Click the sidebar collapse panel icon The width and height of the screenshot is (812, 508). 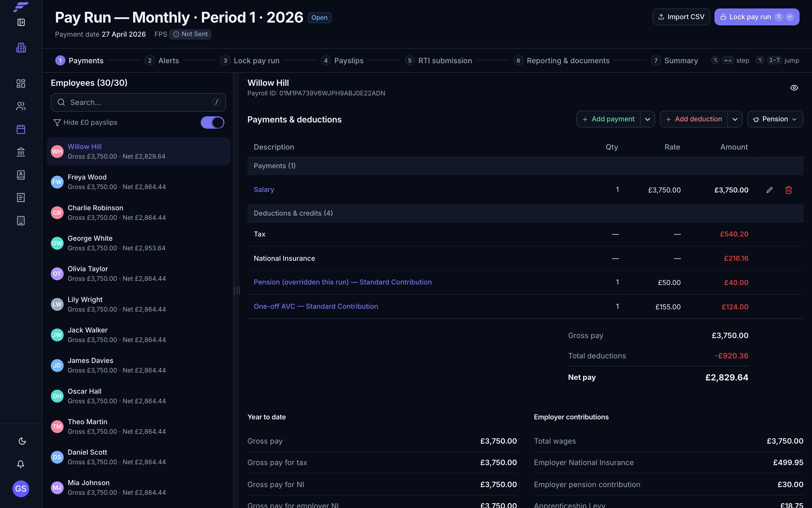(x=21, y=22)
